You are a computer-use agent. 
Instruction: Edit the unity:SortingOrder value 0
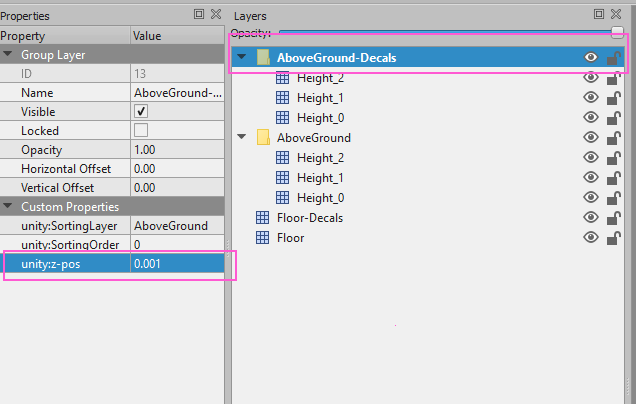[178, 245]
